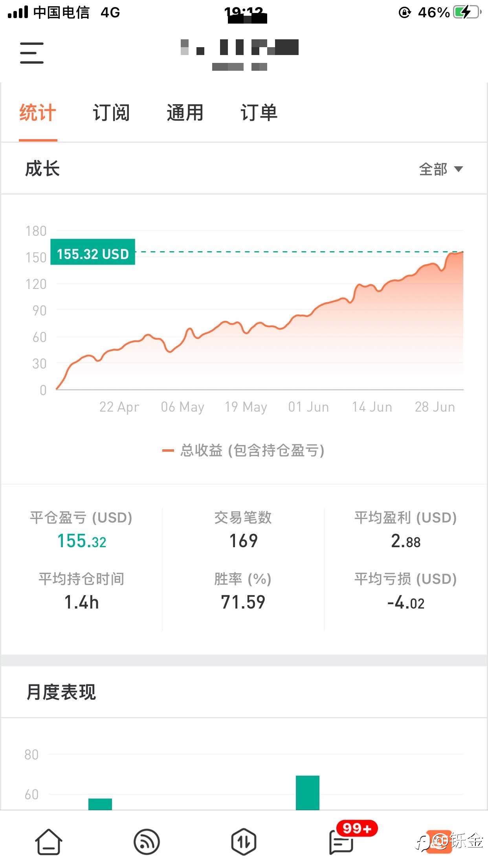Switch to the 统计 tab
Viewport: 488px width, 868px height.
pos(38,113)
